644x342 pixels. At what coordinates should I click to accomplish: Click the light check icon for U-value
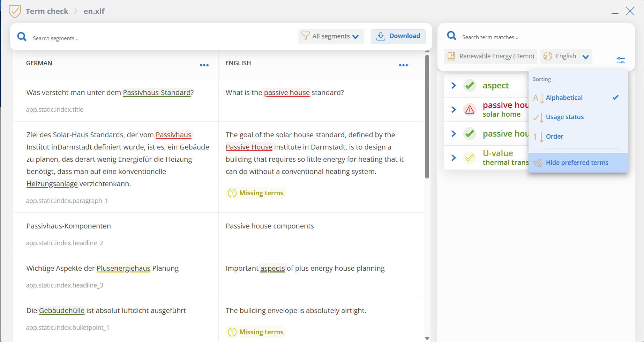coord(470,158)
